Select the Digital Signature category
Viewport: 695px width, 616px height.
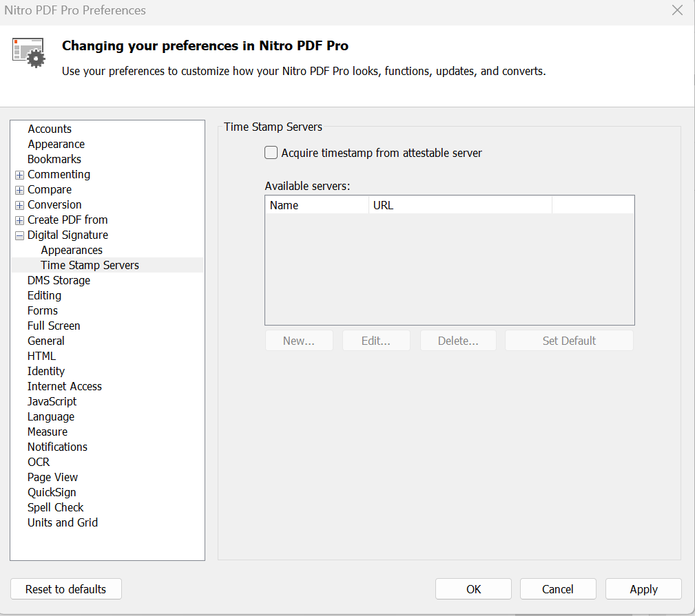[x=68, y=235]
